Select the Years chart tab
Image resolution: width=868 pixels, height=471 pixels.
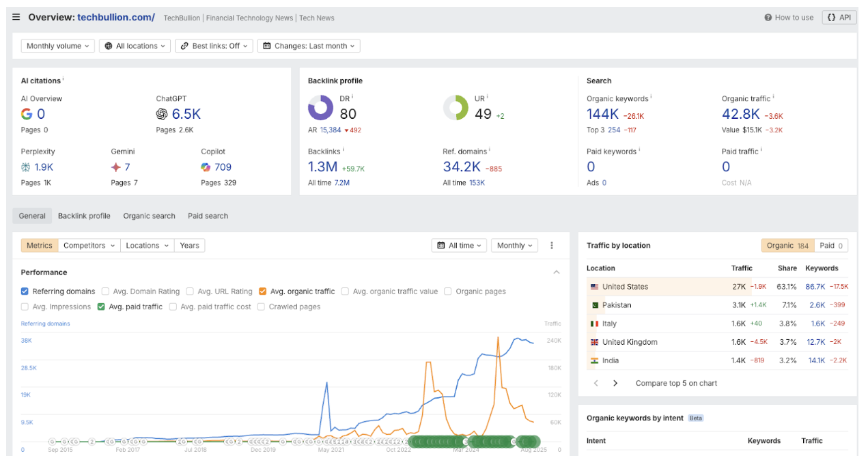[x=190, y=246]
